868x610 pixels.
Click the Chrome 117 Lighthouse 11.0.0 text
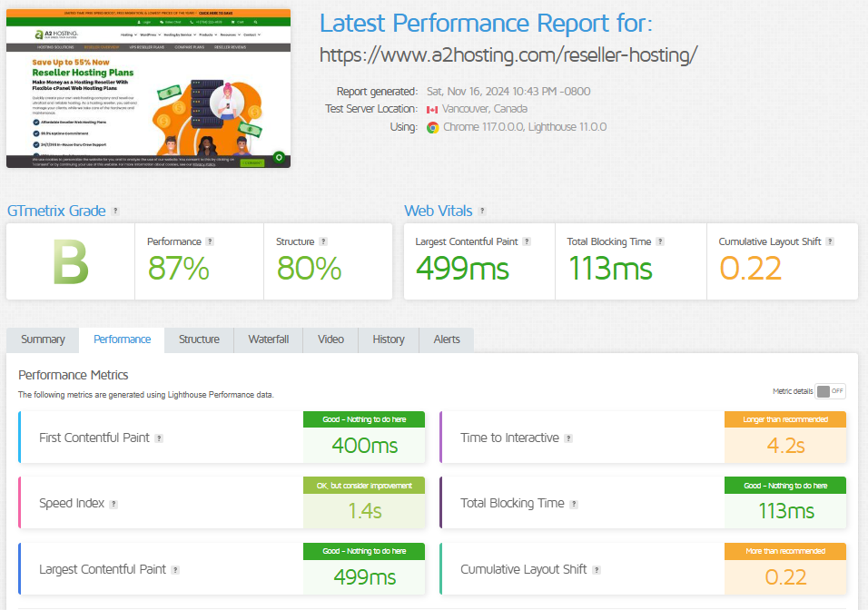[x=525, y=127]
